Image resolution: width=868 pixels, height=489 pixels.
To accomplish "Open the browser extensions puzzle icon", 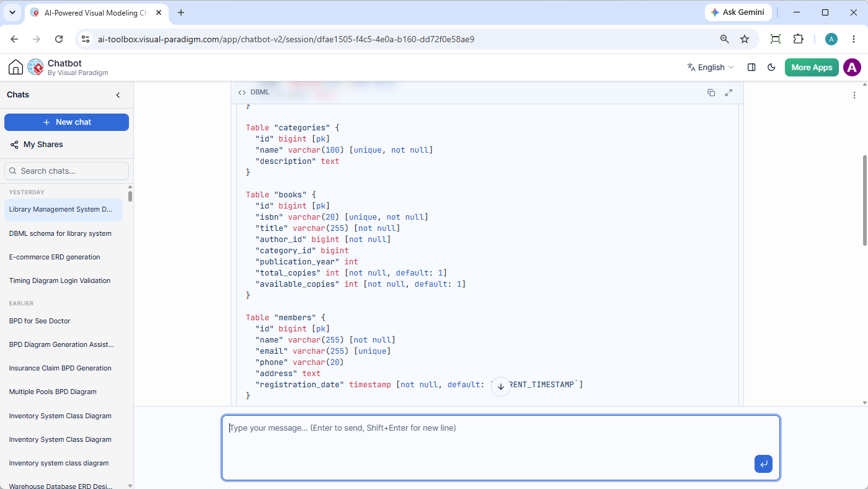I will [799, 39].
